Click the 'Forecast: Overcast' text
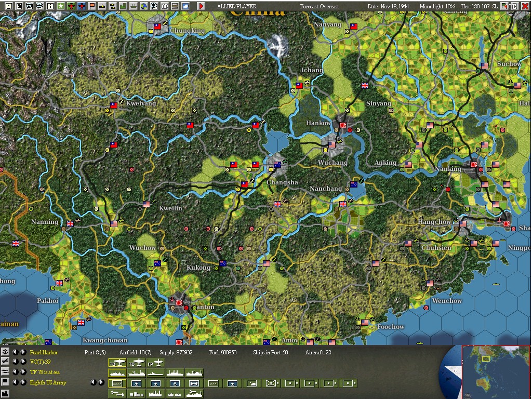 (x=320, y=6)
